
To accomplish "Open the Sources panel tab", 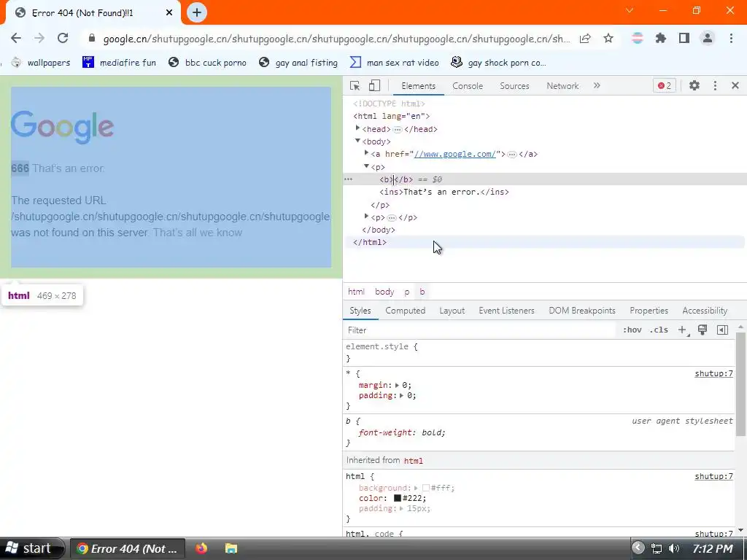I will [x=514, y=86].
